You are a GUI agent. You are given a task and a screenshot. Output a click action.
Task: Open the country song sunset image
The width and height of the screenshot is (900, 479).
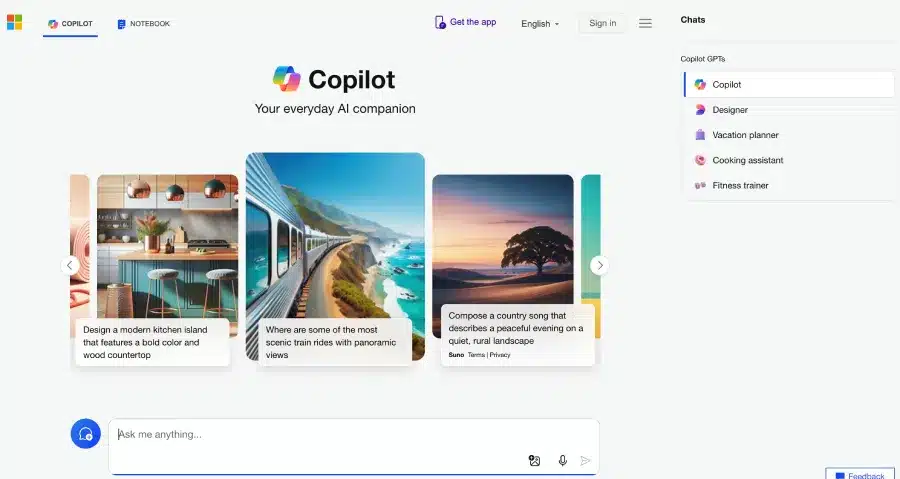tap(503, 239)
